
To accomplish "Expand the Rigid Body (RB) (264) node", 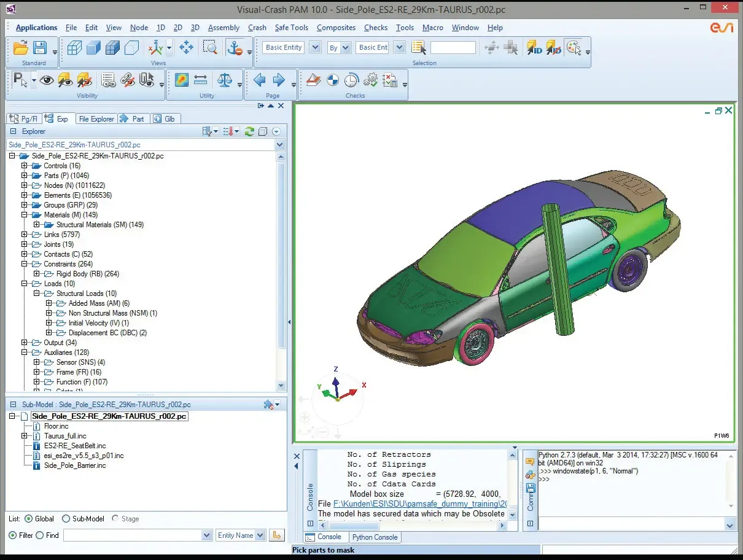I will [x=37, y=274].
